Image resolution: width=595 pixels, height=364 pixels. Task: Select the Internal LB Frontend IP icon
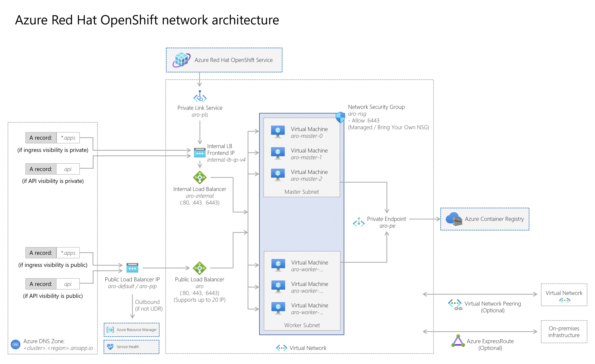[200, 153]
